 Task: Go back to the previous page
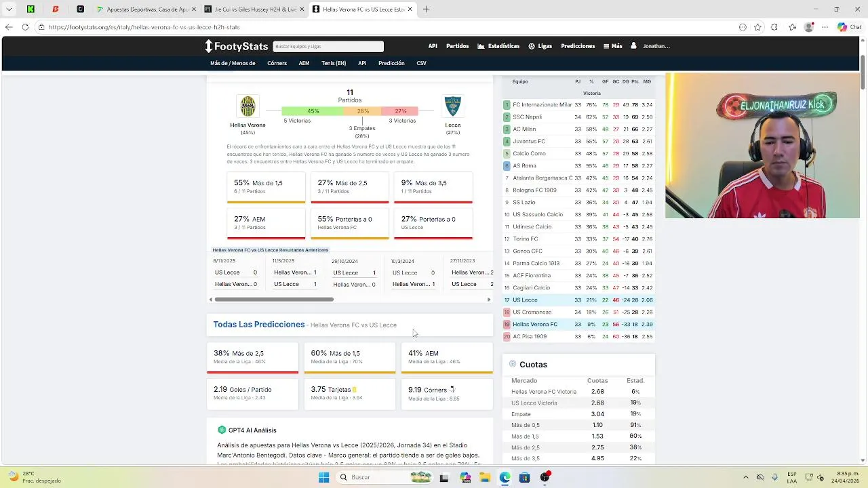9,27
